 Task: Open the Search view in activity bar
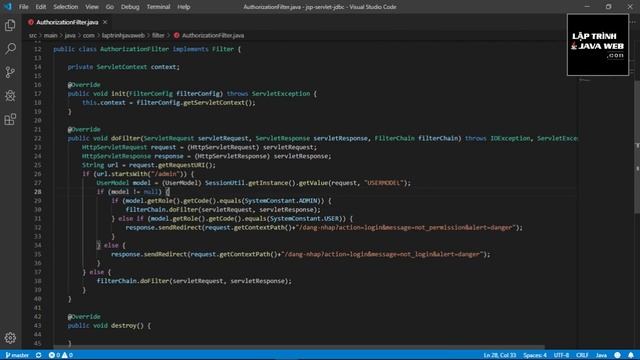click(x=10, y=49)
